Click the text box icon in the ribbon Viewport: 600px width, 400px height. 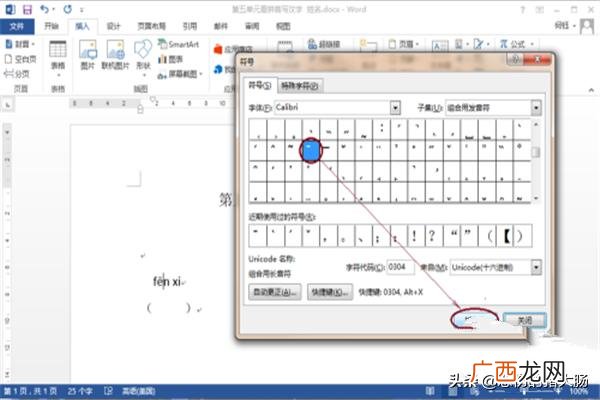click(x=440, y=46)
